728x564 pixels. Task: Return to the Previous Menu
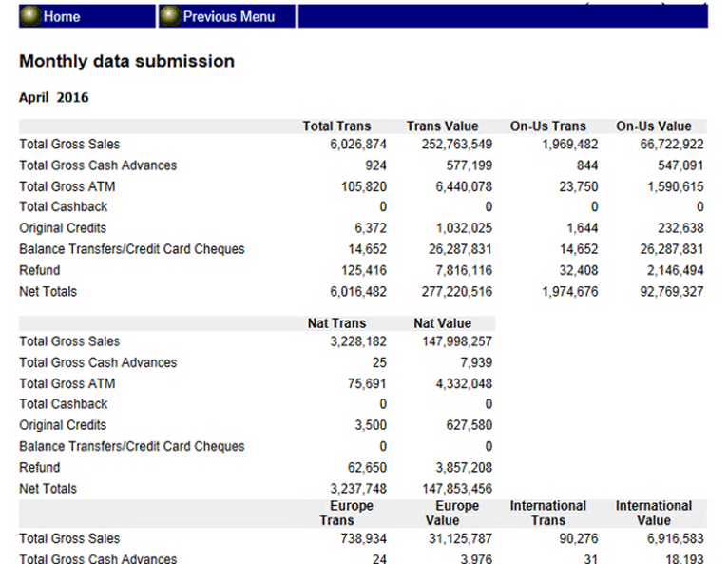click(x=228, y=16)
